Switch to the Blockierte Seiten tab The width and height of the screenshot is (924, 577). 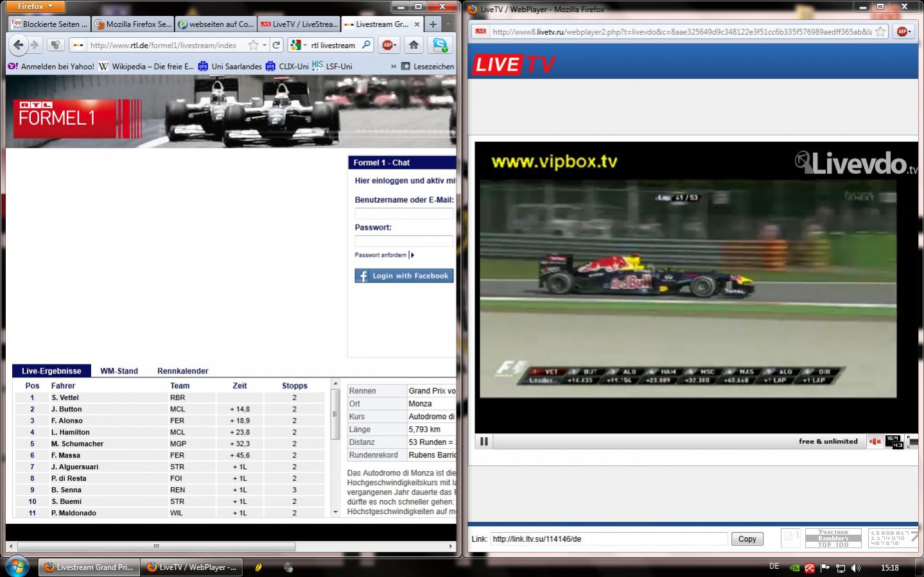(49, 24)
